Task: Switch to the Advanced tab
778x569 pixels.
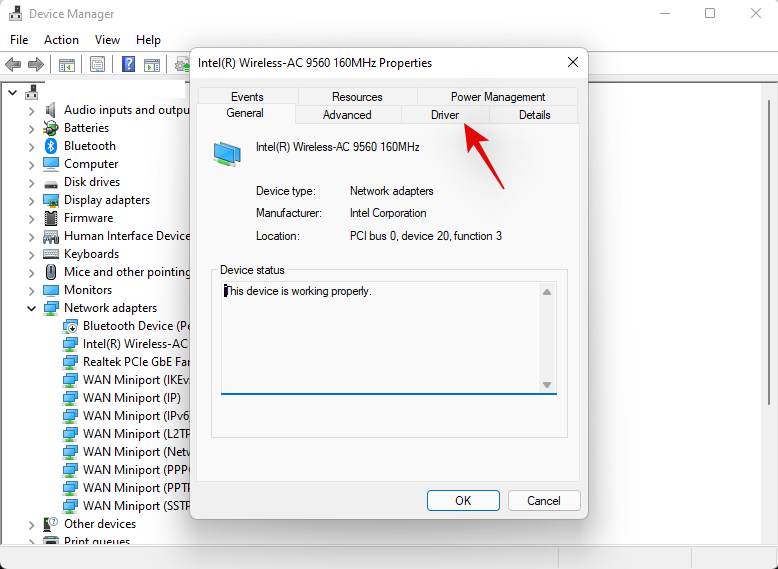Action: coord(347,115)
